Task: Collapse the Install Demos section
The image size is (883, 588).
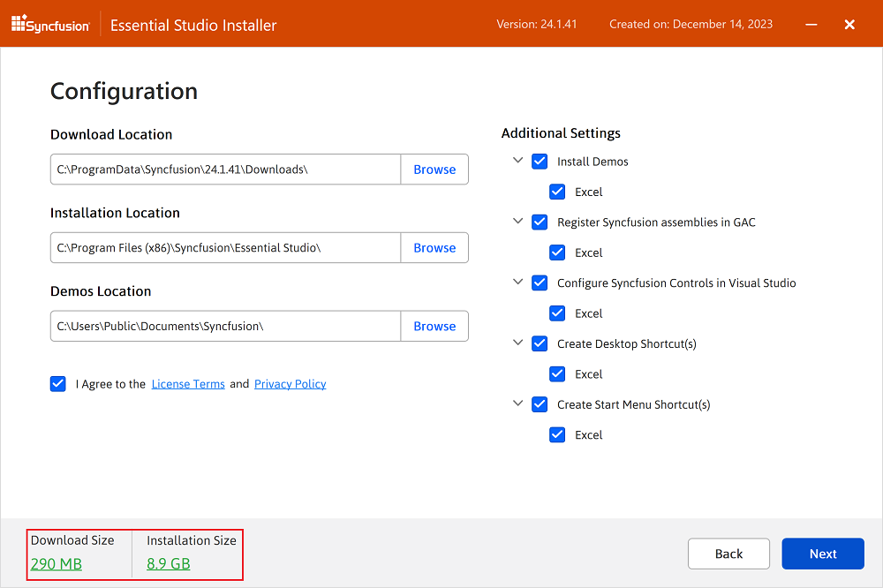Action: (517, 161)
